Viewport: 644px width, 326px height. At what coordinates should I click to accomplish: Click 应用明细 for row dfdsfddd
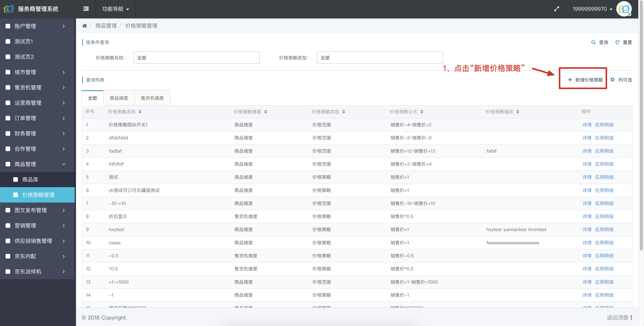point(604,138)
